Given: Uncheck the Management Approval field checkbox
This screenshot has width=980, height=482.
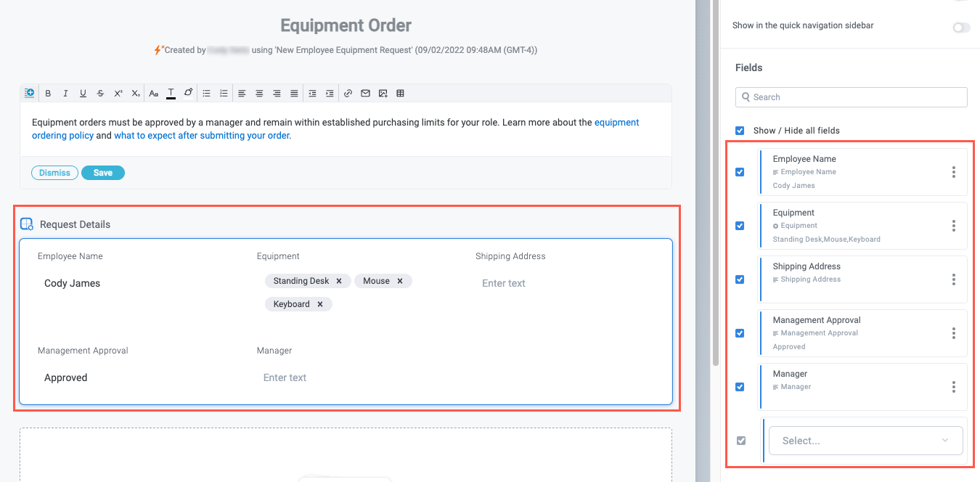Looking at the screenshot, I should click(740, 333).
